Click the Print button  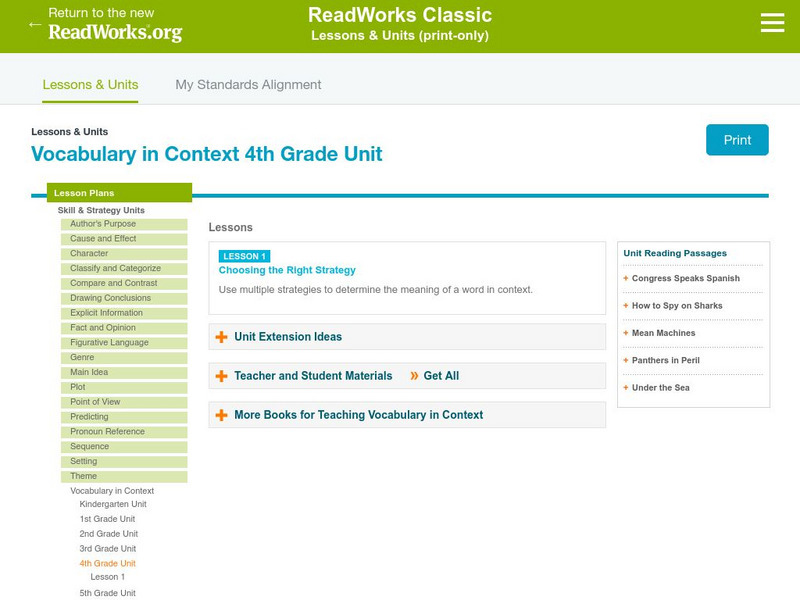pos(737,140)
